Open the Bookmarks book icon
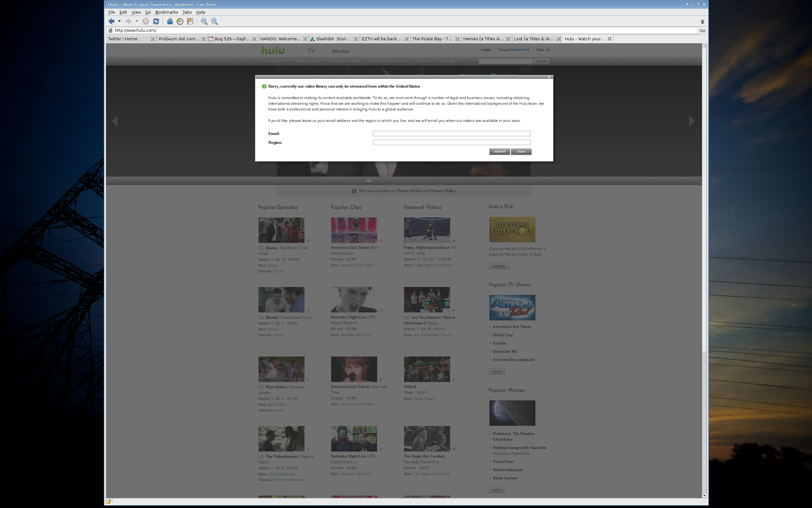Screen dimensions: 812x508 pyautogui.click(x=190, y=21)
